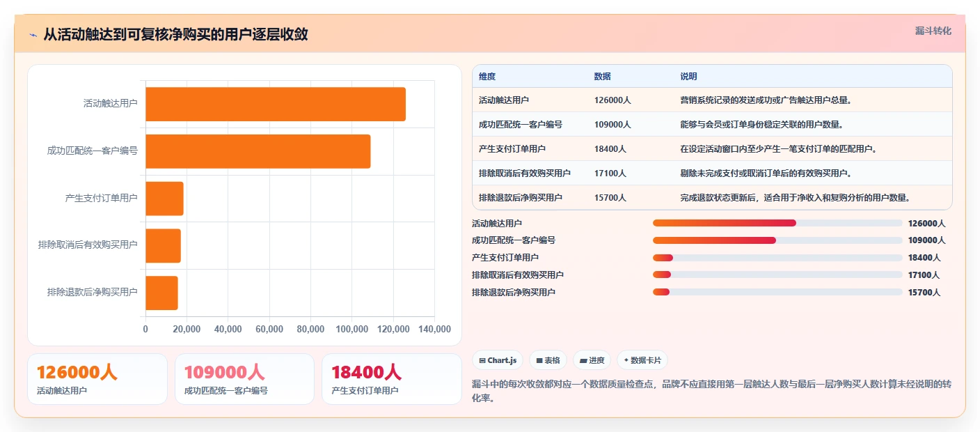Screen dimensions: 980x432
Task: Click the 排除取消后有效购买用户 orange chart bar
Action: coord(163,245)
